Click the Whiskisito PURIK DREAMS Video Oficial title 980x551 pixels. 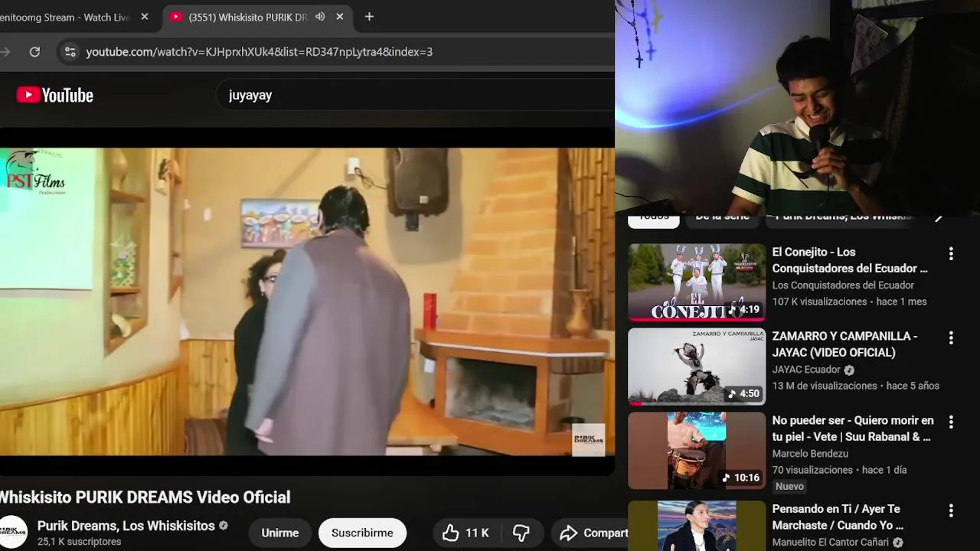coord(145,497)
